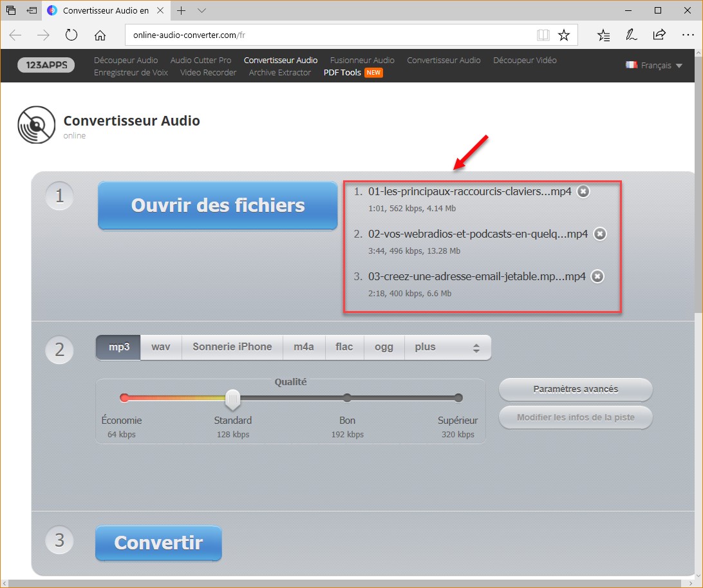Select the mp3 output format
Image resolution: width=703 pixels, height=588 pixels.
(x=118, y=347)
